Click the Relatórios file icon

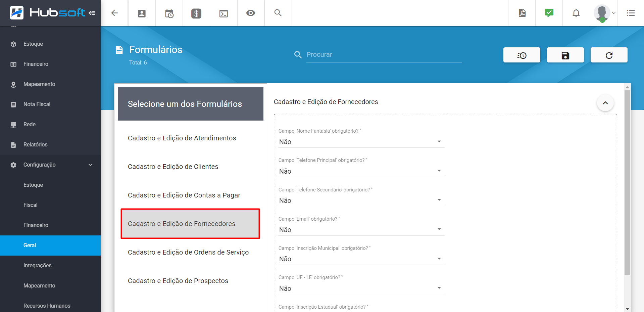(x=13, y=145)
